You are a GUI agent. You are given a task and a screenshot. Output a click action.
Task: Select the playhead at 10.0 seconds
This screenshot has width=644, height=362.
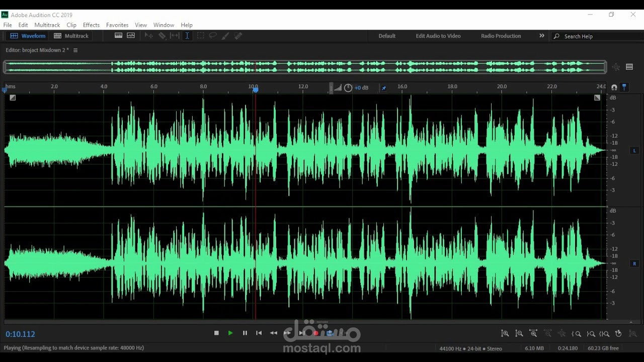[255, 89]
